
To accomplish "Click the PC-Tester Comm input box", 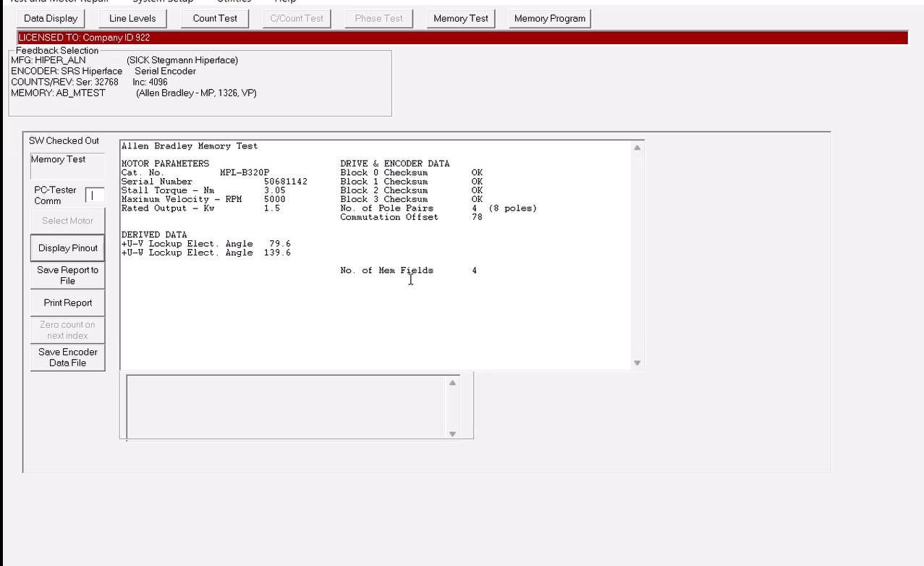I will click(x=95, y=195).
